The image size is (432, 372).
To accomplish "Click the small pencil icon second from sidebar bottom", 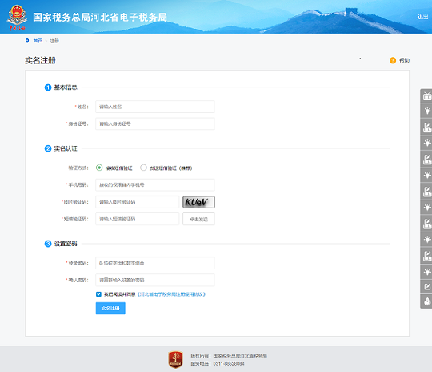I will point(427,286).
